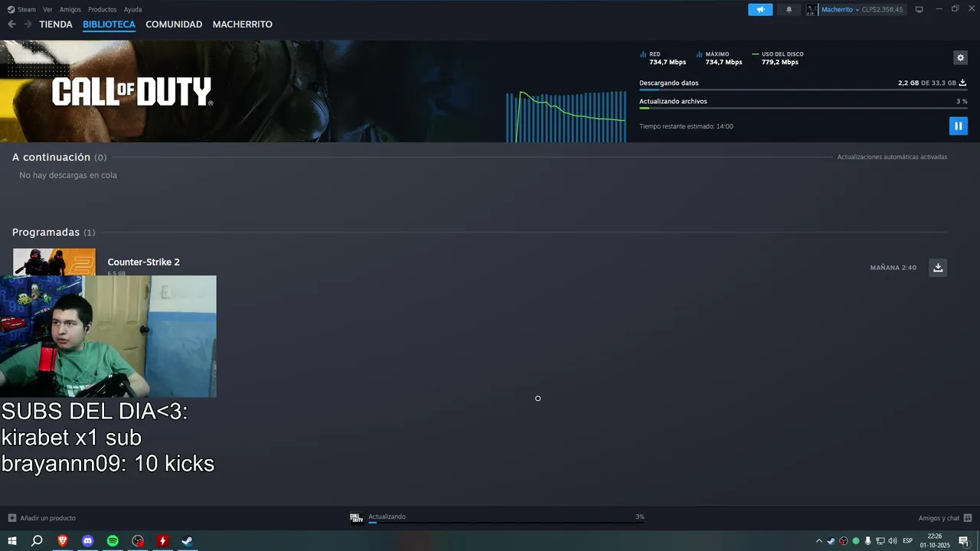The height and width of the screenshot is (551, 980).
Task: Click the plus icon for adding product
Action: (11, 518)
